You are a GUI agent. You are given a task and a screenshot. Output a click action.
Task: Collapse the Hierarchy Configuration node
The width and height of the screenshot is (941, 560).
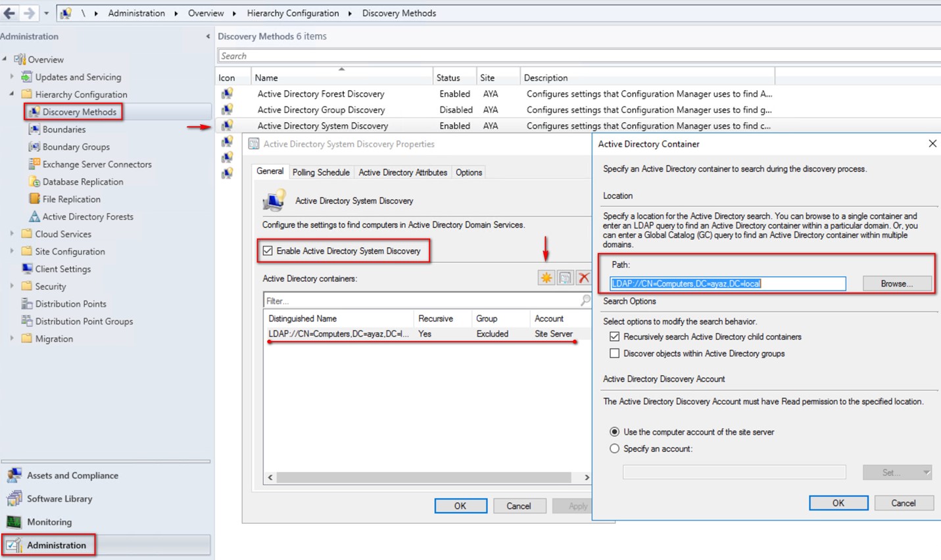tap(12, 94)
